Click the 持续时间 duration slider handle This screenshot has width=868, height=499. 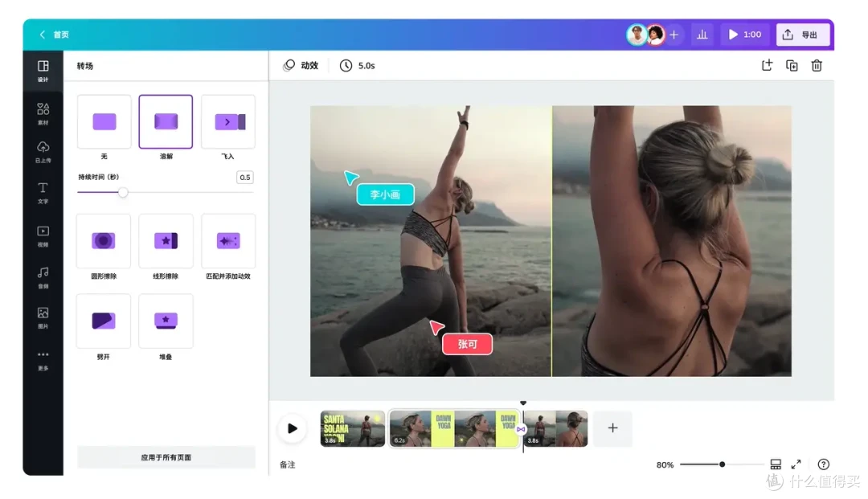[123, 192]
